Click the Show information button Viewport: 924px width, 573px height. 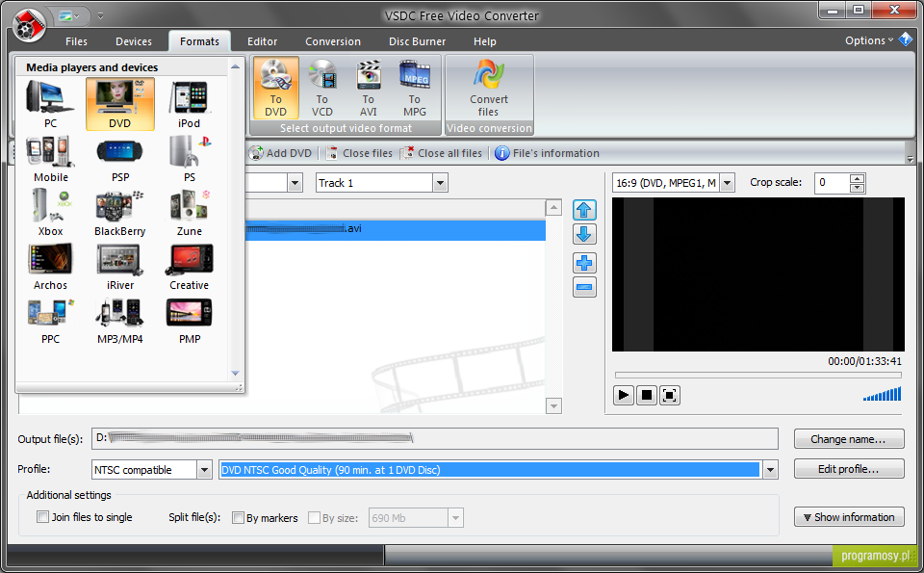pyautogui.click(x=849, y=517)
